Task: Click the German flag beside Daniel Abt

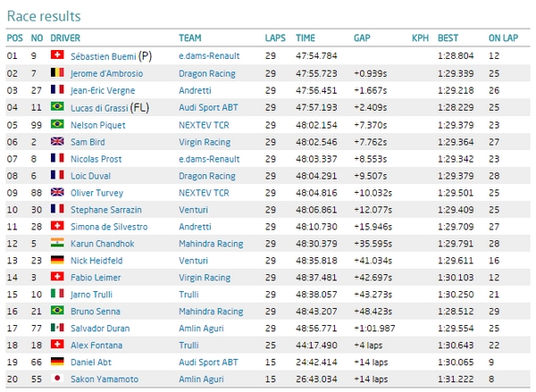Action: click(x=57, y=361)
